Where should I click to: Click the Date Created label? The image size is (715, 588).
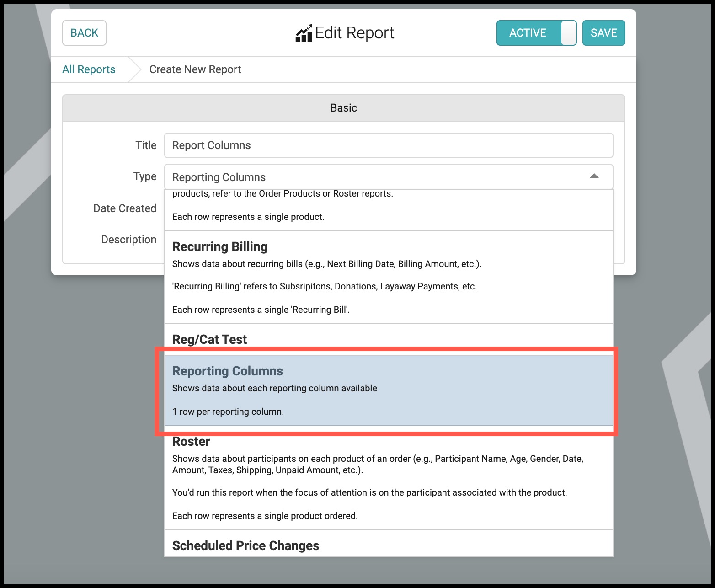(x=125, y=208)
